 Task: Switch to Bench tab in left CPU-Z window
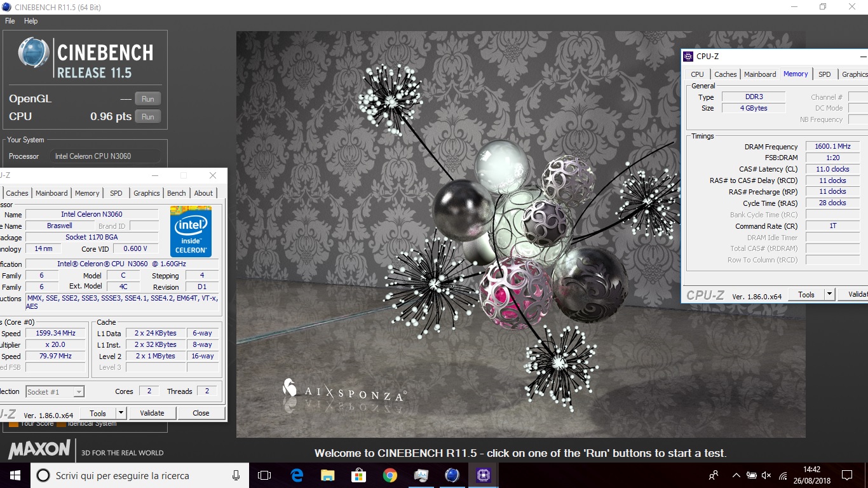pos(177,193)
